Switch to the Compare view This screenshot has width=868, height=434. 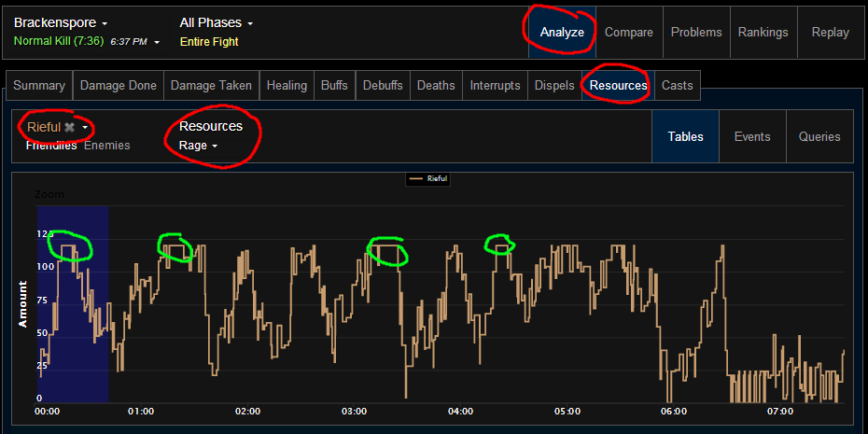tap(628, 32)
